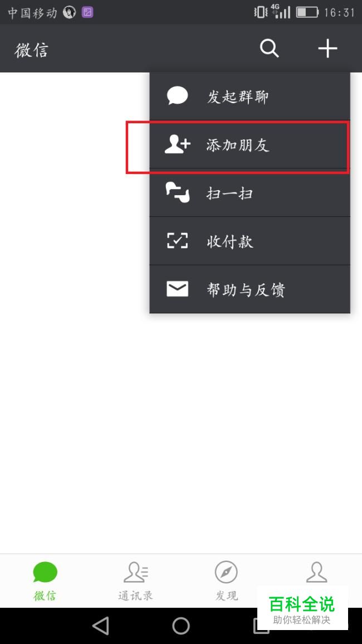
Task: Close the menu via plus icon
Action: (x=327, y=49)
